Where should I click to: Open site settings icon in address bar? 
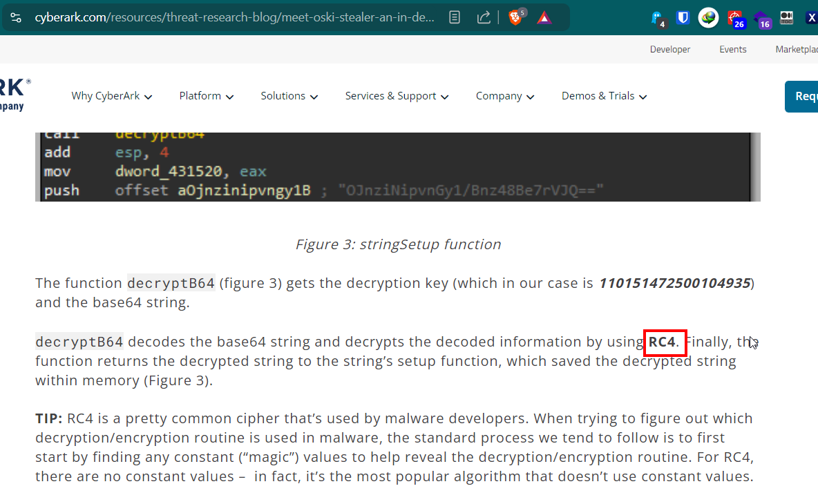click(16, 18)
